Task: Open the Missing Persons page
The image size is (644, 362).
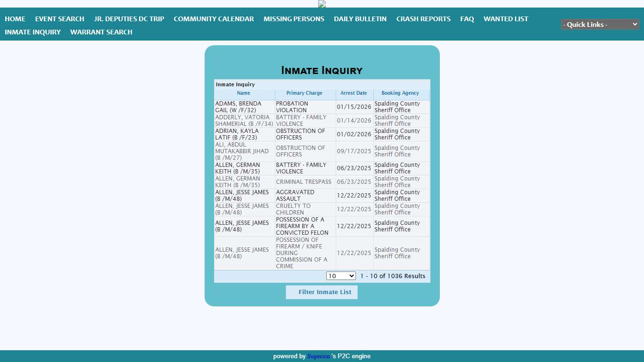Action: point(294,19)
